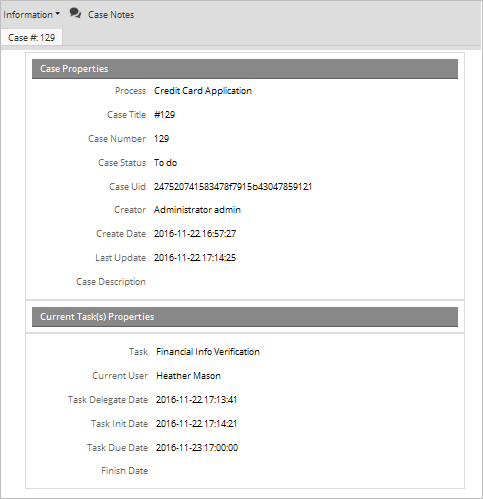Click the Task Due Date value
The height and width of the screenshot is (499, 483).
(197, 447)
